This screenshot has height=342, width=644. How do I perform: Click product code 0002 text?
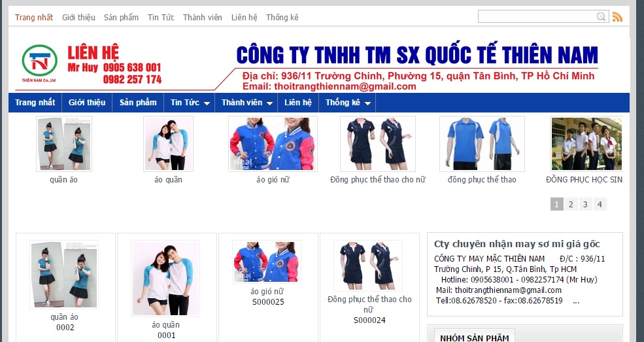[65, 327]
